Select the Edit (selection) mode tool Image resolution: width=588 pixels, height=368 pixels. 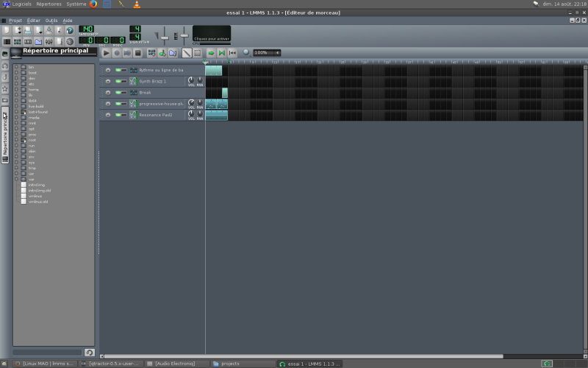tap(197, 53)
